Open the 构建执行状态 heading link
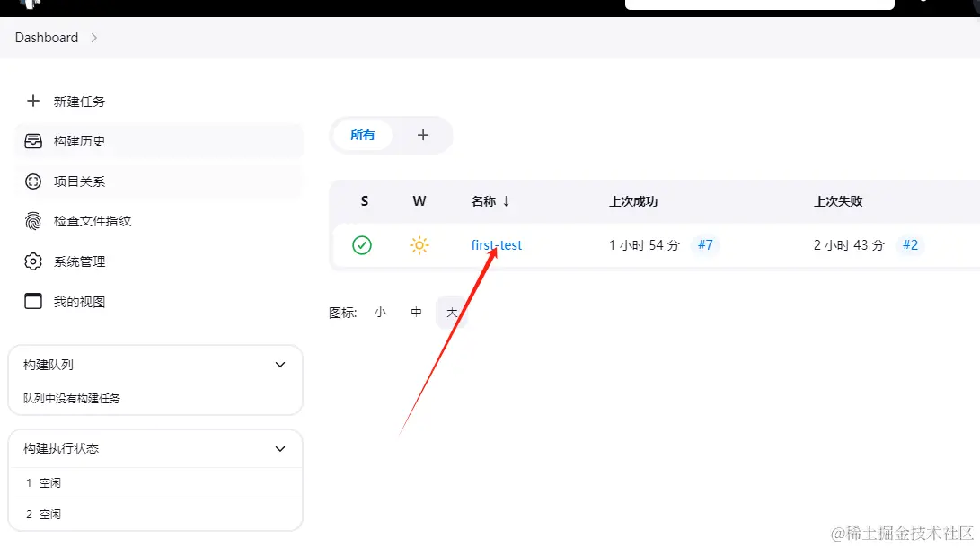The width and height of the screenshot is (980, 548). (x=60, y=448)
